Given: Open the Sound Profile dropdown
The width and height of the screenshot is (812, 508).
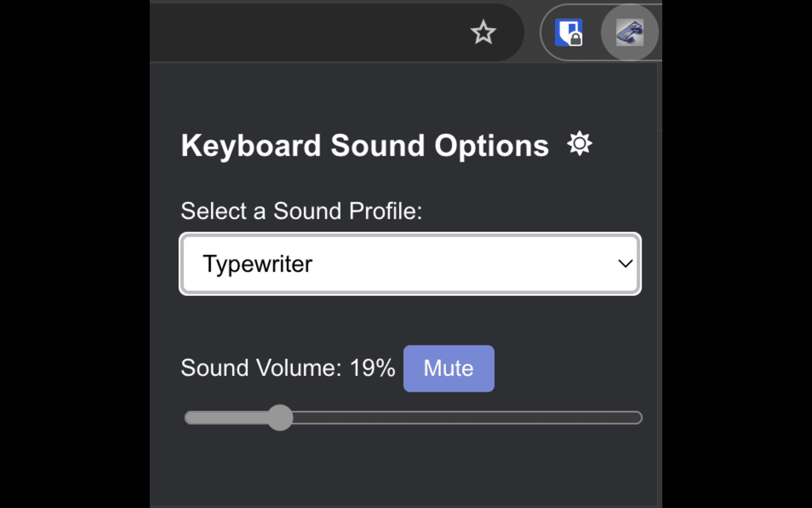Looking at the screenshot, I should click(x=410, y=264).
